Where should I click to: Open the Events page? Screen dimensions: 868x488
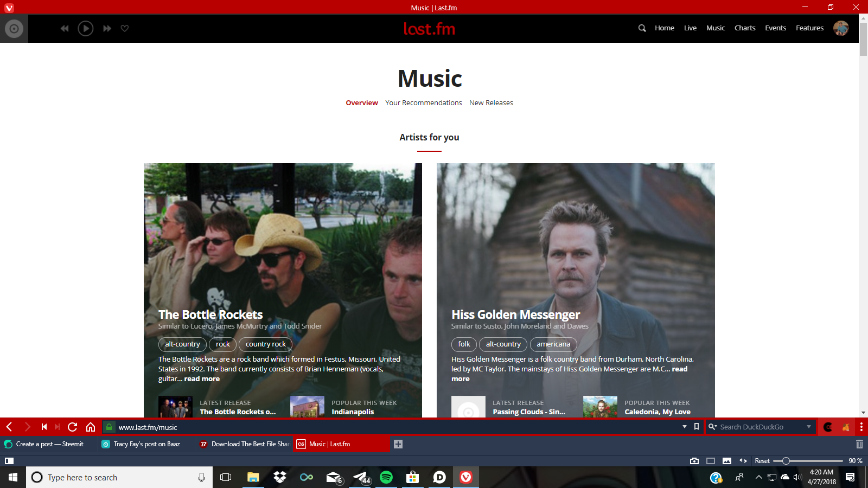pos(776,28)
